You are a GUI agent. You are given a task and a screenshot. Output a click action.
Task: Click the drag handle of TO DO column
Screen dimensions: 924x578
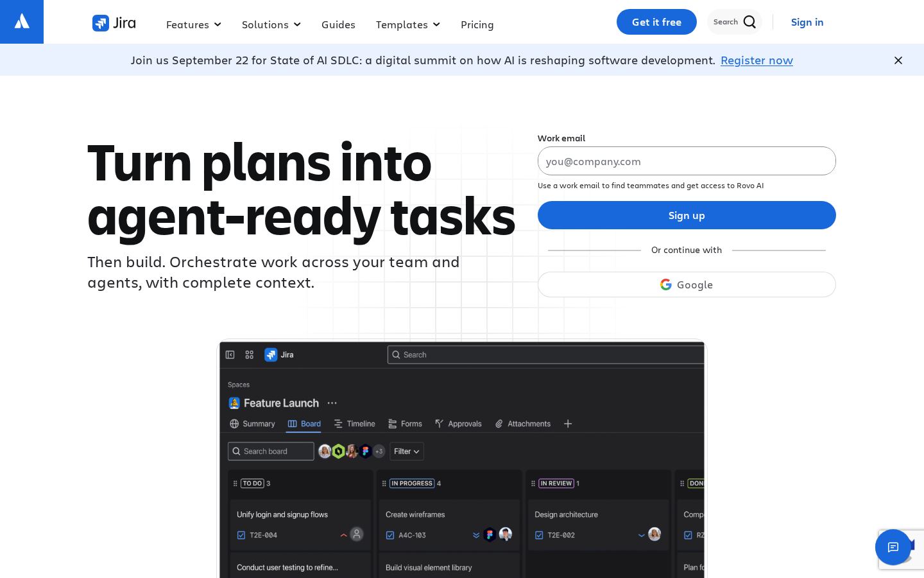235,484
